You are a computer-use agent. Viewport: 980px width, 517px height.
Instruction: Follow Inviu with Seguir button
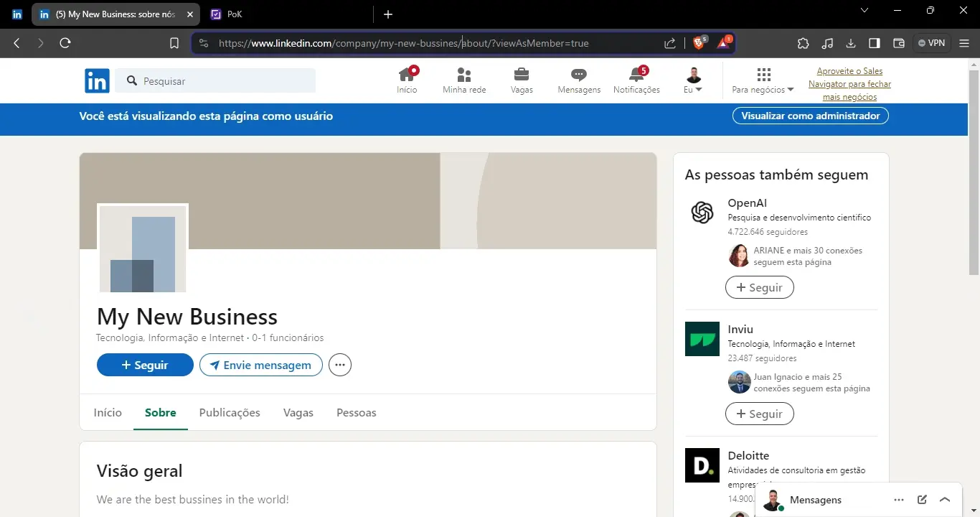coord(760,414)
